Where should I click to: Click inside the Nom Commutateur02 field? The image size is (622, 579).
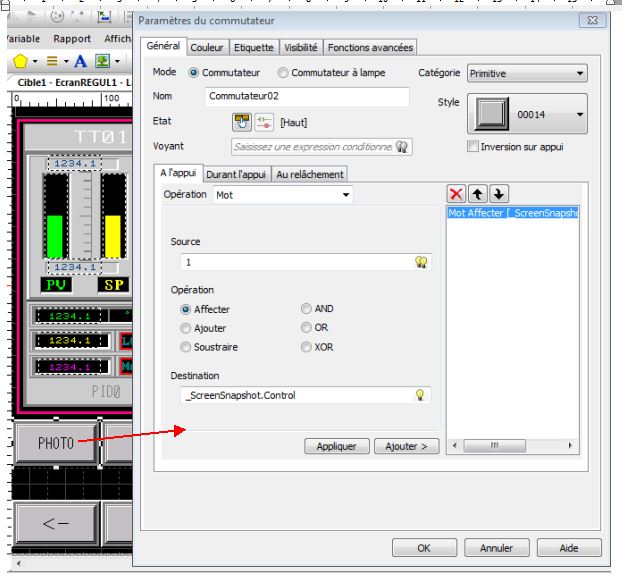(x=306, y=97)
